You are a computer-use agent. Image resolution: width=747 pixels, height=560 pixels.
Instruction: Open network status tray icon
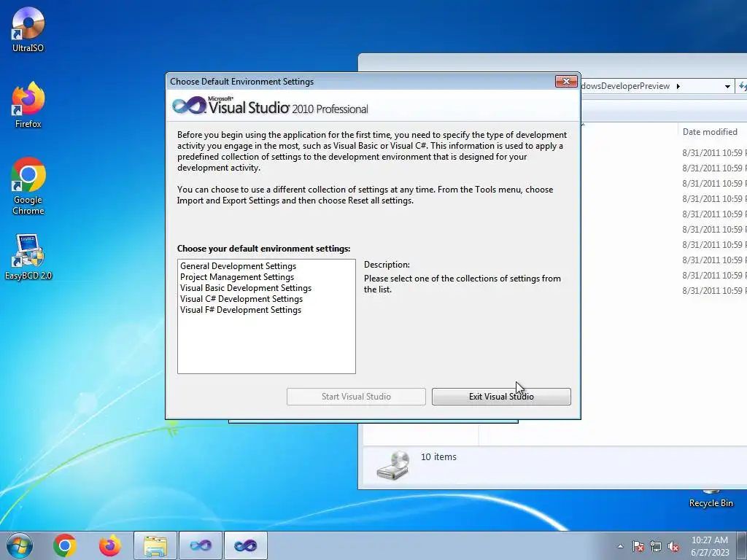point(656,546)
